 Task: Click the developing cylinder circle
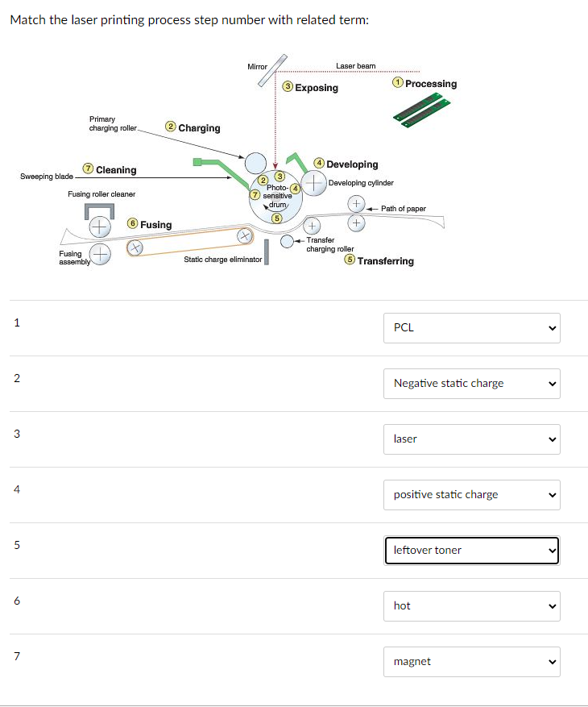tap(313, 183)
